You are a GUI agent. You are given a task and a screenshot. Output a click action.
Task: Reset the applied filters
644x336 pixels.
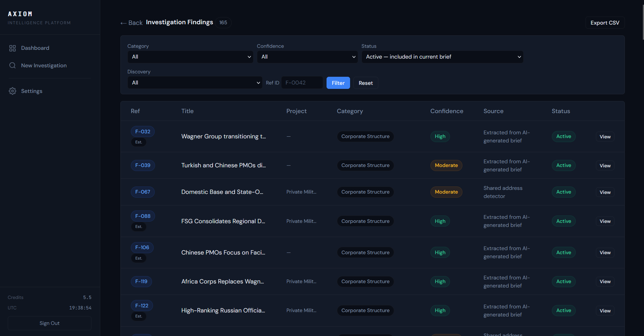coord(366,83)
